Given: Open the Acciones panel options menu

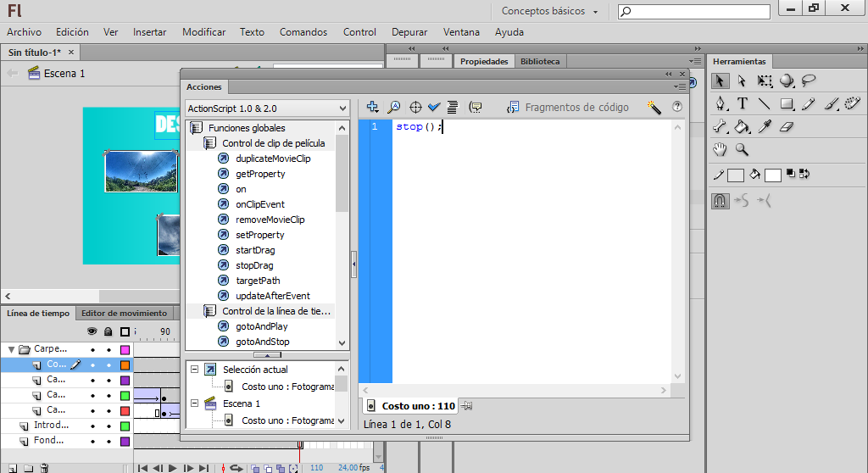Looking at the screenshot, I should click(680, 87).
